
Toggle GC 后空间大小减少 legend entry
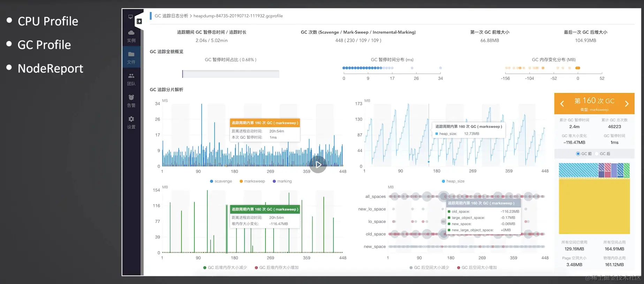pyautogui.click(x=429, y=268)
